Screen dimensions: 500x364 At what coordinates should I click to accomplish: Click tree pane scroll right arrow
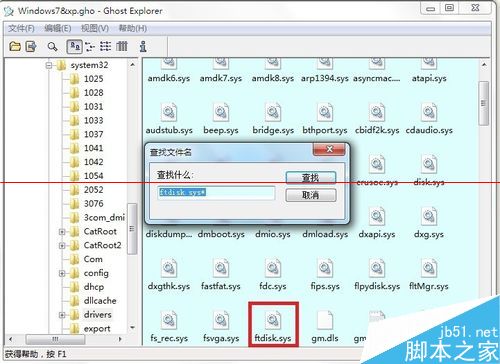point(120,339)
